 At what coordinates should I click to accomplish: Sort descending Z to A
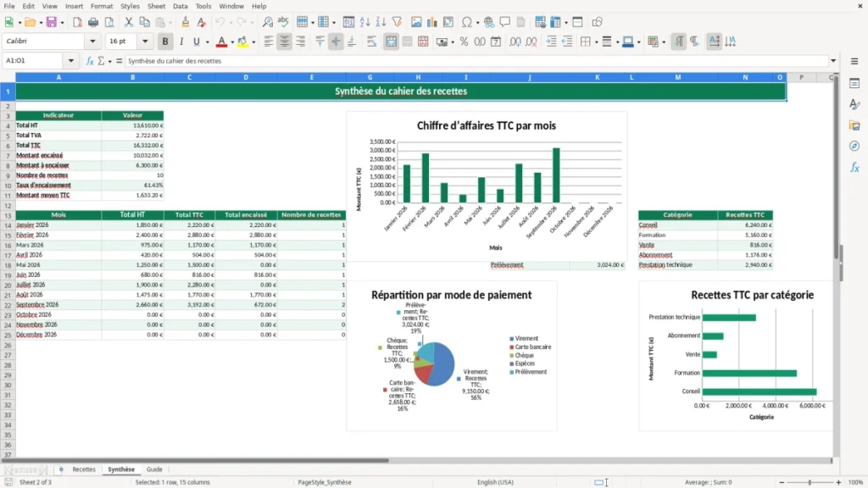[x=381, y=22]
